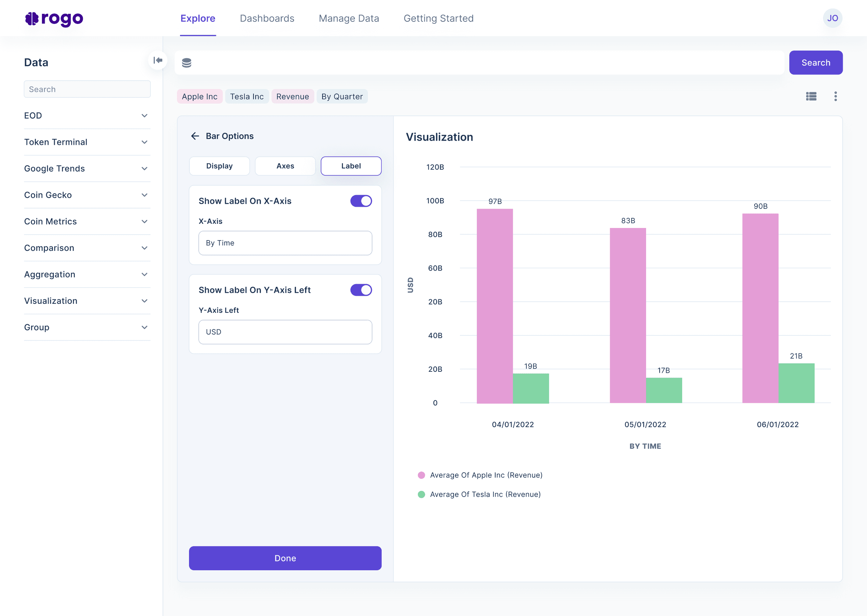Click the purple Search button
This screenshot has height=616, width=867.
[x=815, y=63]
